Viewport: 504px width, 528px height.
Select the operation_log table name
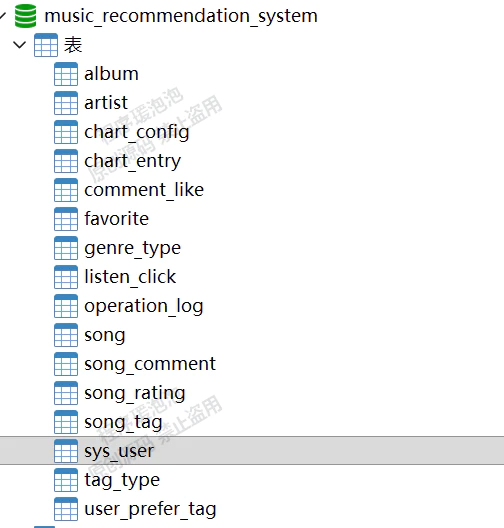(144, 306)
